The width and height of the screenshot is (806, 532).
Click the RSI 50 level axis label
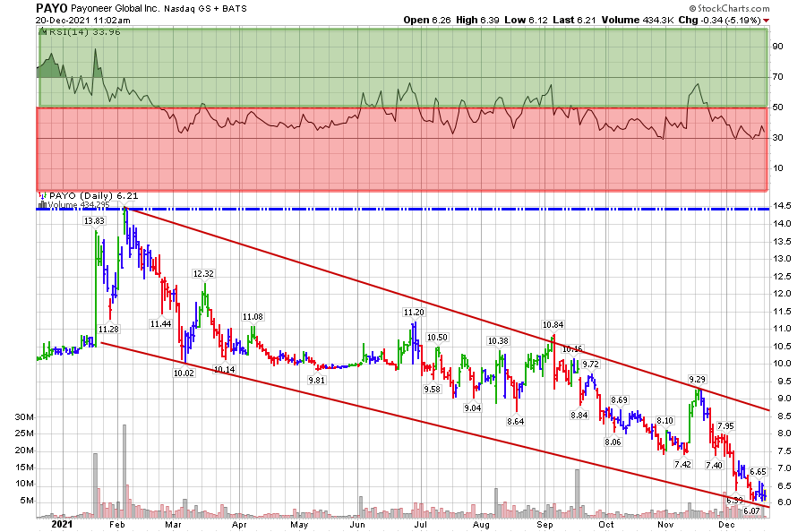(x=779, y=107)
